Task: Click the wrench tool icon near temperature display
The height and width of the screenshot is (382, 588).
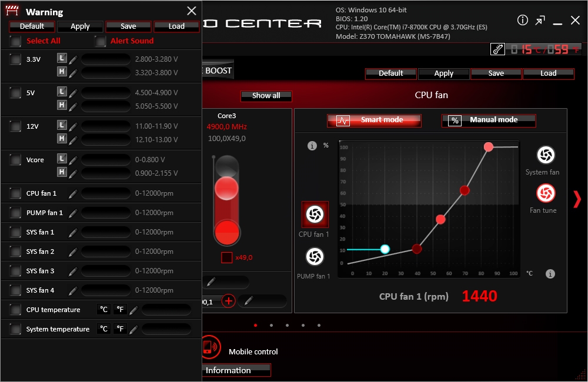Action: pyautogui.click(x=497, y=49)
